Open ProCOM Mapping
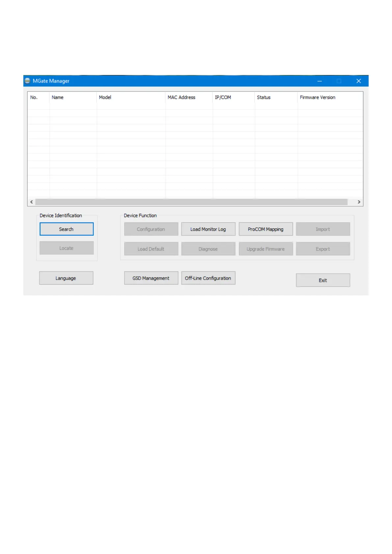Viewport: 392px width, 554px height. pyautogui.click(x=266, y=229)
